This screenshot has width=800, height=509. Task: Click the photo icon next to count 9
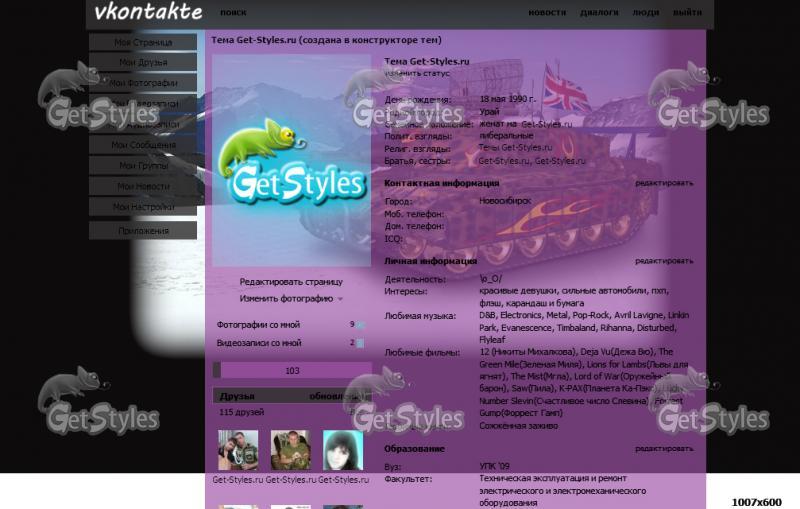point(360,325)
